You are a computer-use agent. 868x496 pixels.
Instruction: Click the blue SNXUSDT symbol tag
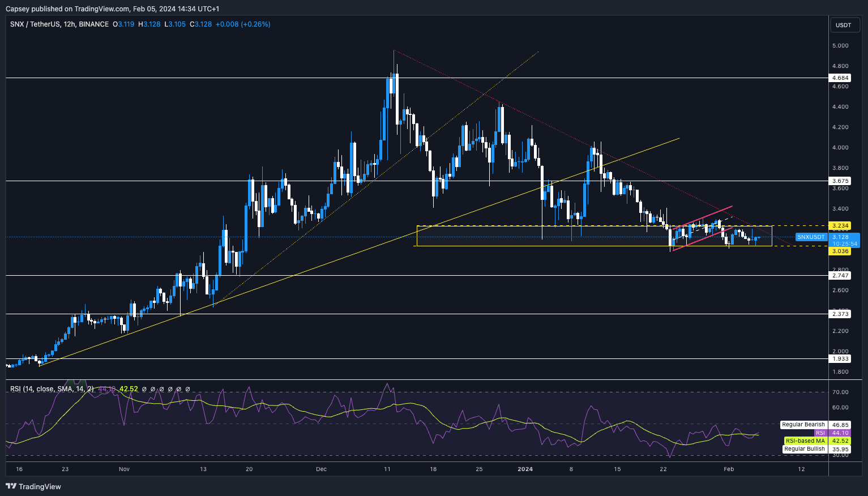811,237
